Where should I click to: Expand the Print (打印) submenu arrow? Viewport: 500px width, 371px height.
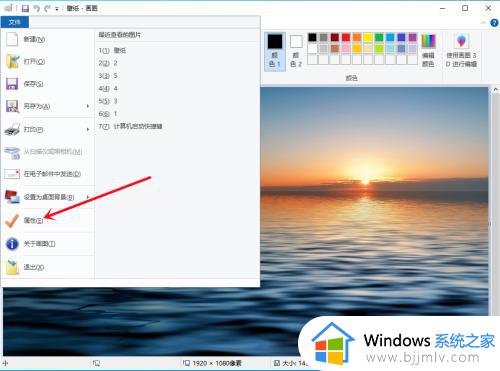tap(88, 129)
